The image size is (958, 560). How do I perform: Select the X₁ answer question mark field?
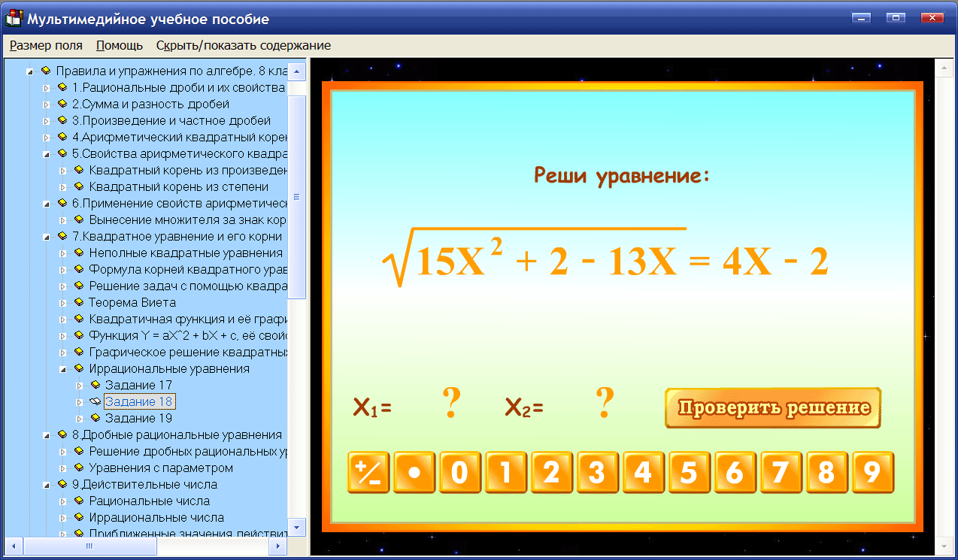coord(451,404)
